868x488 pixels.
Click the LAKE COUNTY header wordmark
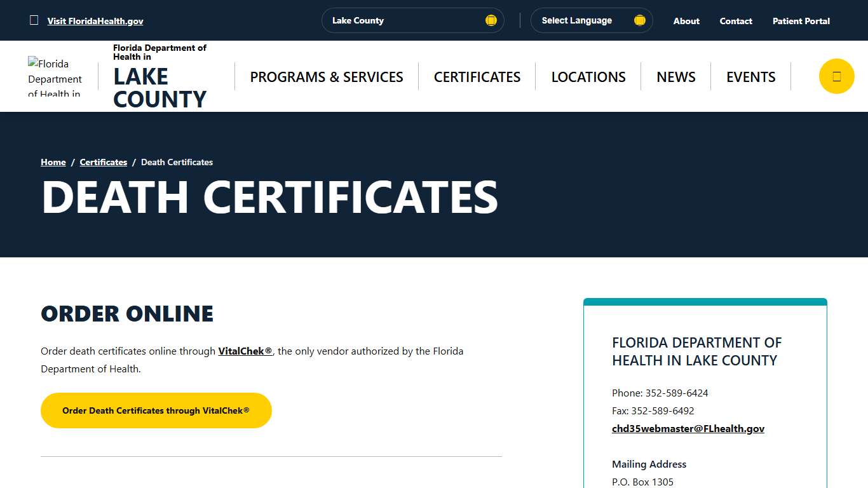tap(159, 88)
